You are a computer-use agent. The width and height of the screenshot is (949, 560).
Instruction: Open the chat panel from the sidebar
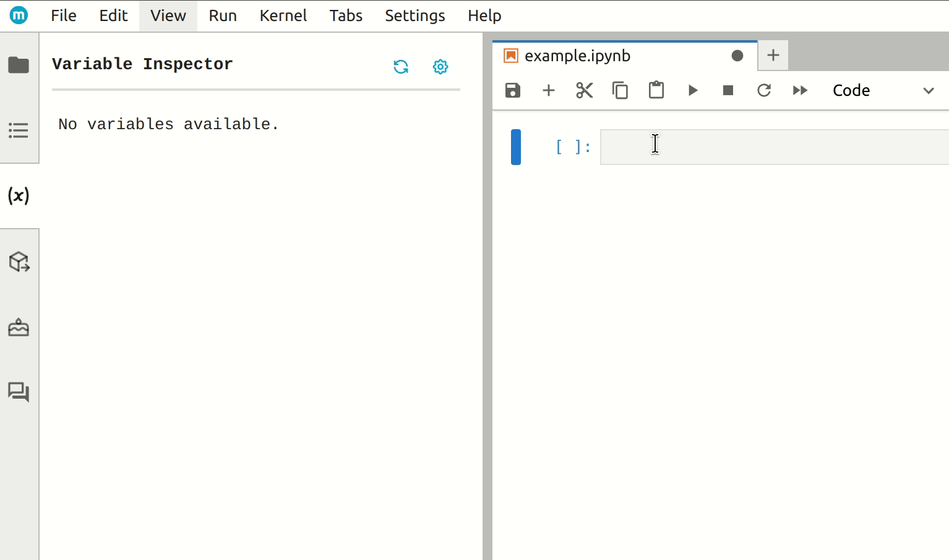pyautogui.click(x=19, y=391)
